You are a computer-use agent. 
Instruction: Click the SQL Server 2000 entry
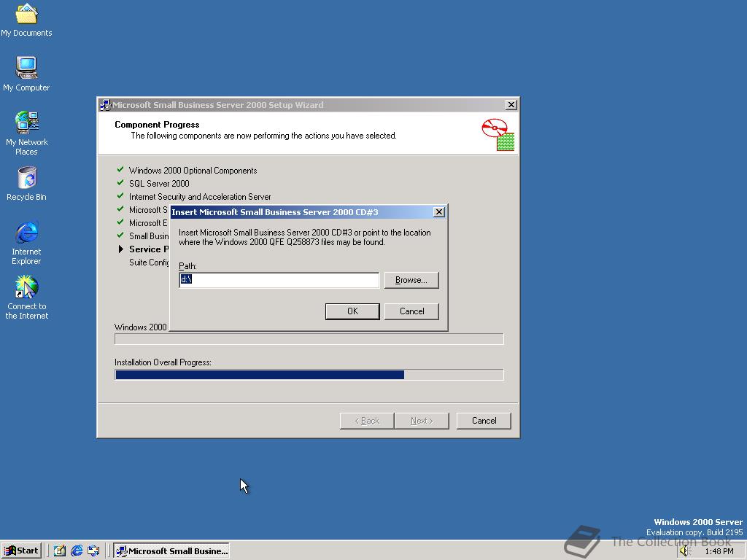coord(159,183)
